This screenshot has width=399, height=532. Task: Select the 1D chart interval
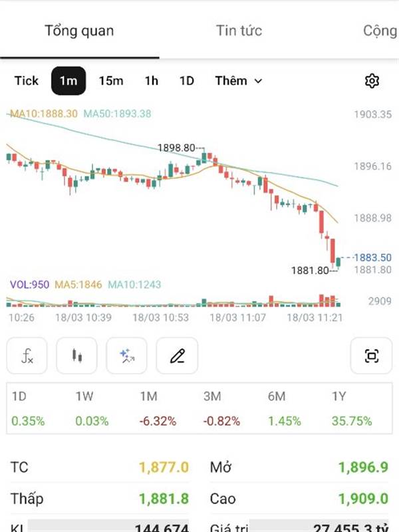[x=187, y=81]
